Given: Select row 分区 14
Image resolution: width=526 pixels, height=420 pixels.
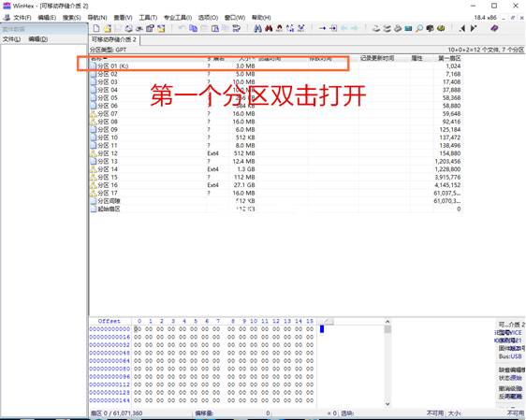Looking at the screenshot, I should [275, 169].
